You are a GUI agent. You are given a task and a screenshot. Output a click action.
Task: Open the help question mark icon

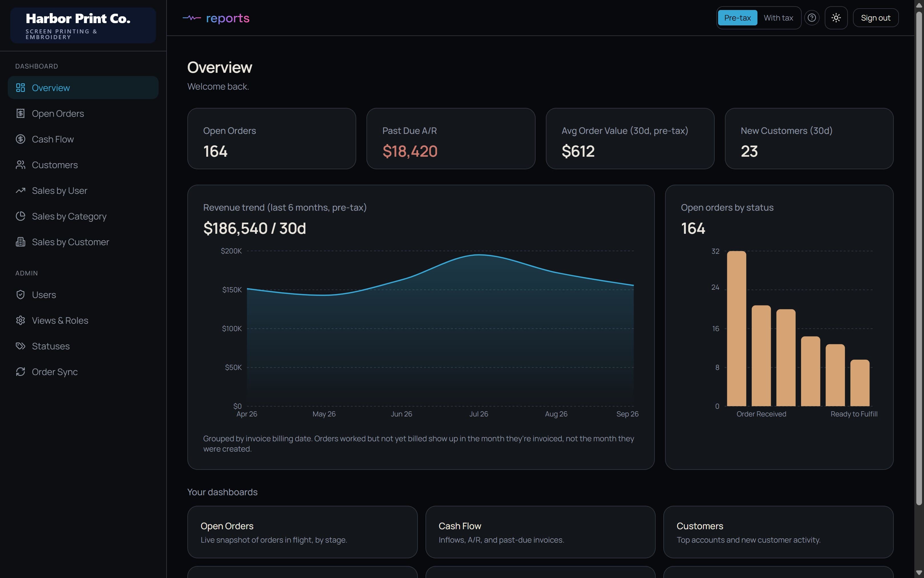812,18
